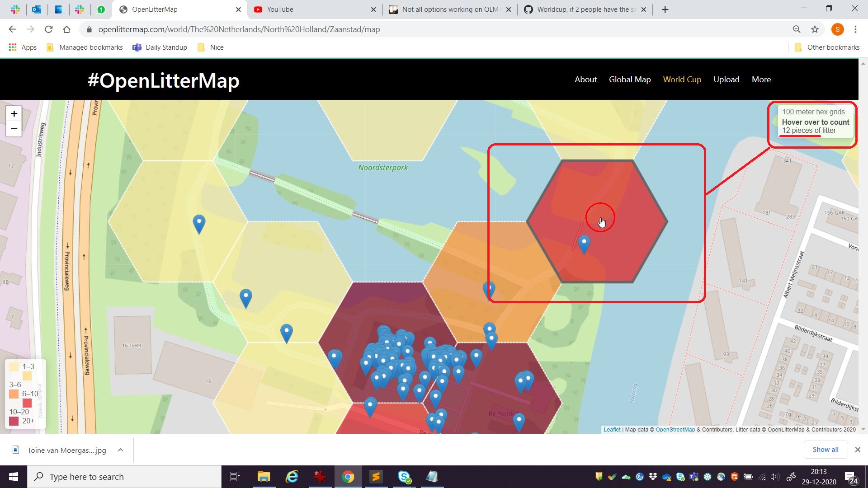
Task: Expand the Other bookmarks folder
Action: 827,47
